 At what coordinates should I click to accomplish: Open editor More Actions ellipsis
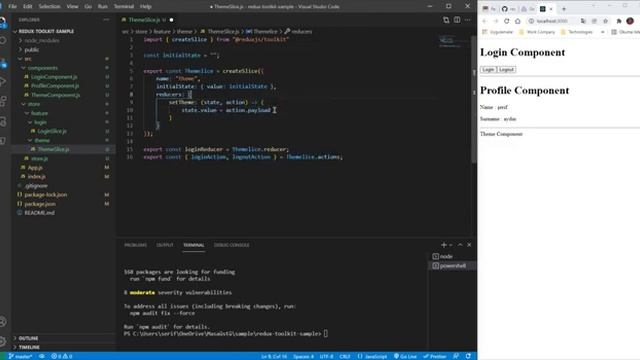click(x=468, y=20)
